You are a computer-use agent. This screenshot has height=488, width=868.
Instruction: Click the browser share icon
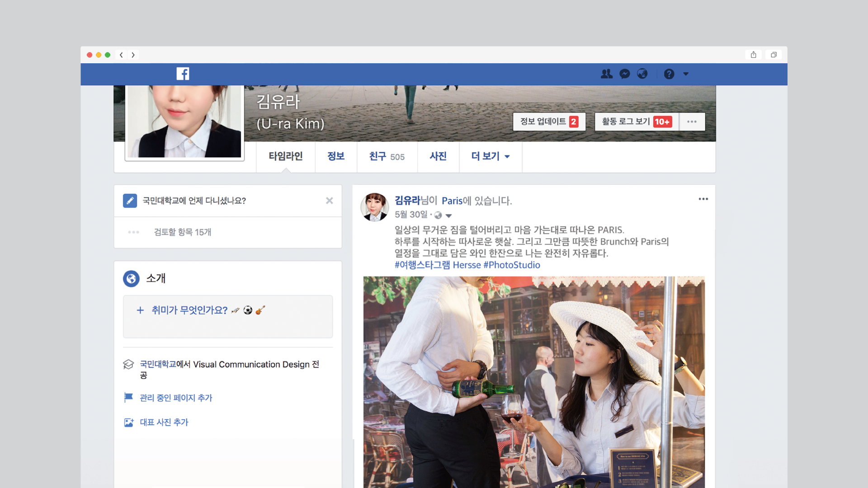pyautogui.click(x=753, y=55)
